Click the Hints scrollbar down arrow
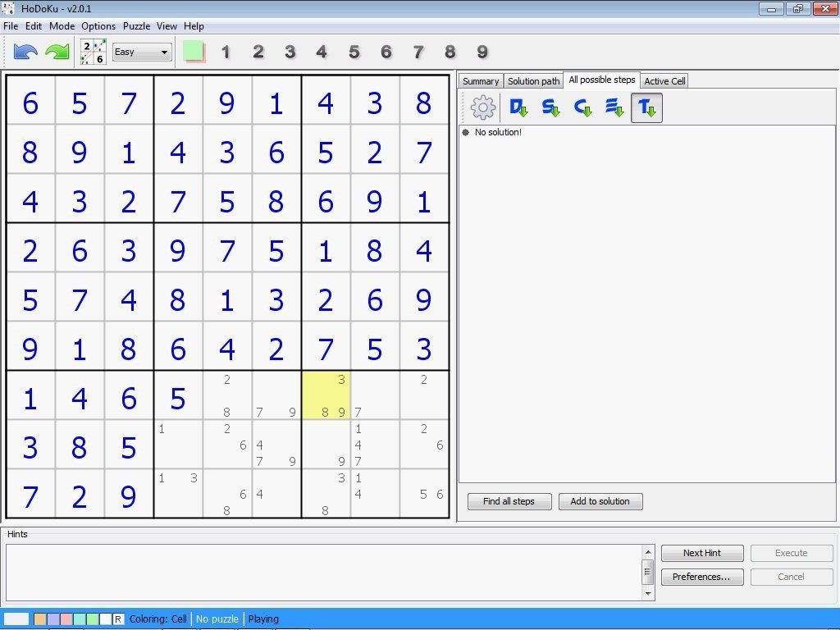The height and width of the screenshot is (630, 840). [648, 593]
